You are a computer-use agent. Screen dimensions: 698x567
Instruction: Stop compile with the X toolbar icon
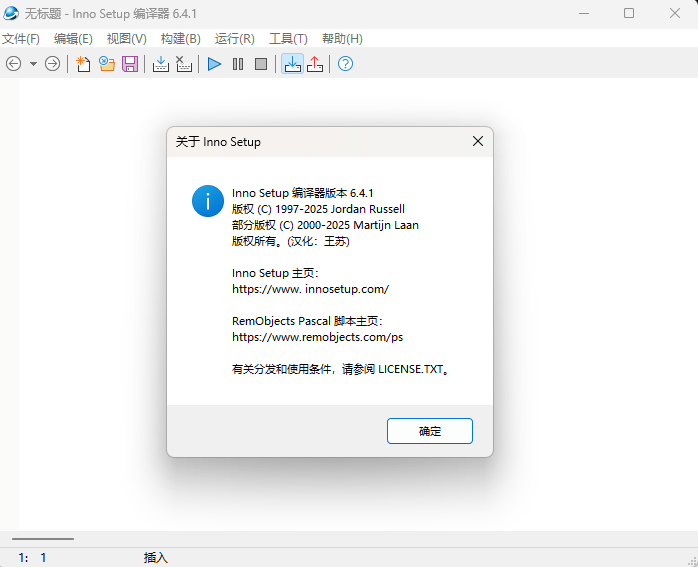click(x=184, y=64)
